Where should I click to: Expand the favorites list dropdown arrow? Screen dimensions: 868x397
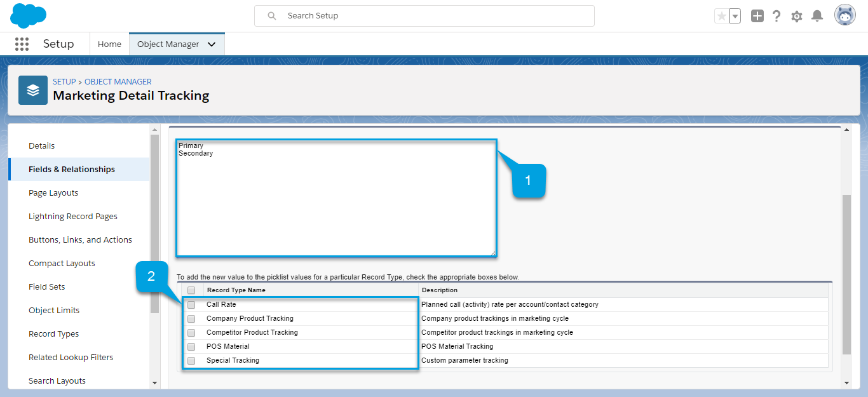pyautogui.click(x=735, y=16)
